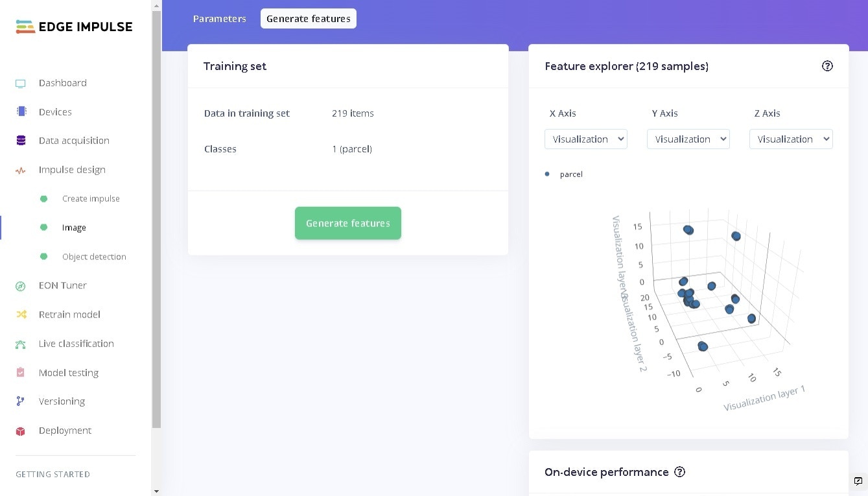Screen dimensions: 868x496
Task: Open Live classification in sidebar
Action: (x=76, y=344)
